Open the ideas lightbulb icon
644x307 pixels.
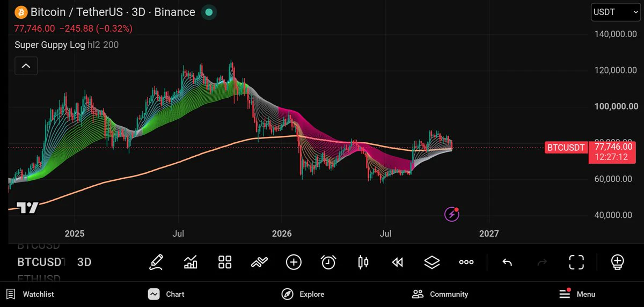(x=618, y=262)
